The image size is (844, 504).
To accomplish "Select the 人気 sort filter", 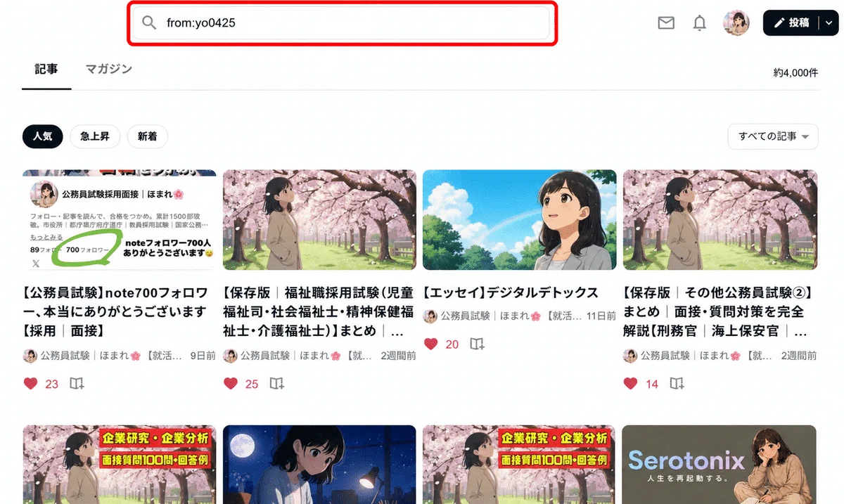I will point(43,137).
